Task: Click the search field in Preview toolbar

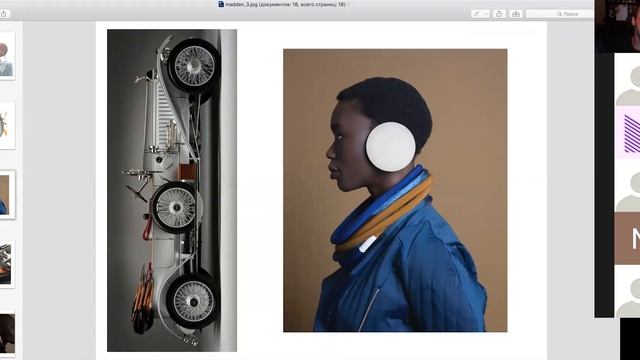Action: coord(560,14)
